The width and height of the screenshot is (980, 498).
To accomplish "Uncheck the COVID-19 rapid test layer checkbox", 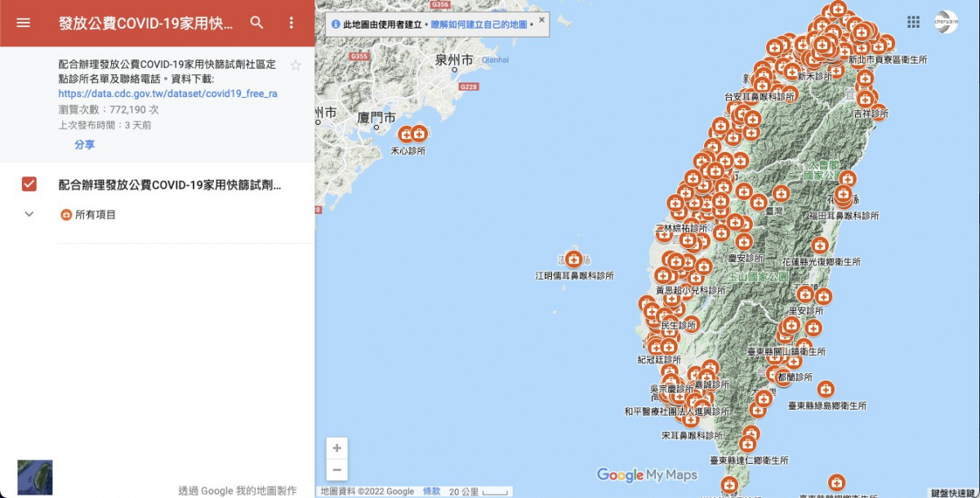I will point(29,185).
